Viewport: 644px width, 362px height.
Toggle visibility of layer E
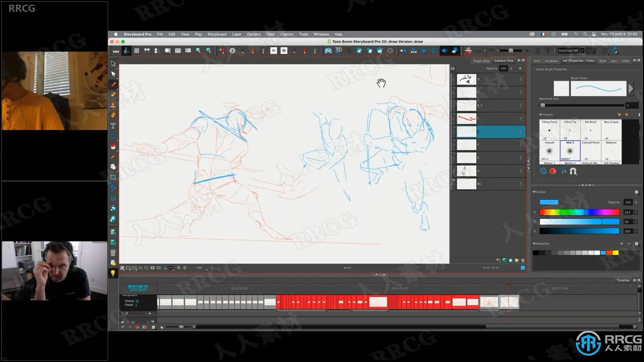coord(454,115)
